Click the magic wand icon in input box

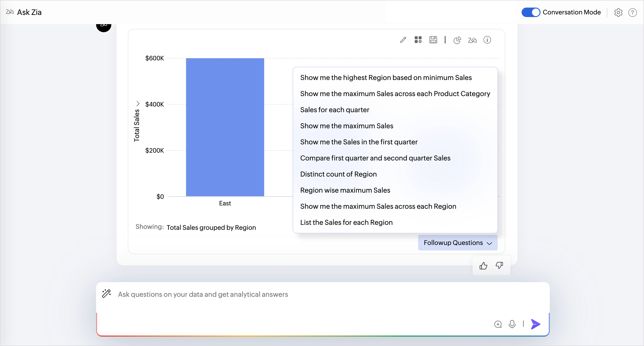click(107, 293)
